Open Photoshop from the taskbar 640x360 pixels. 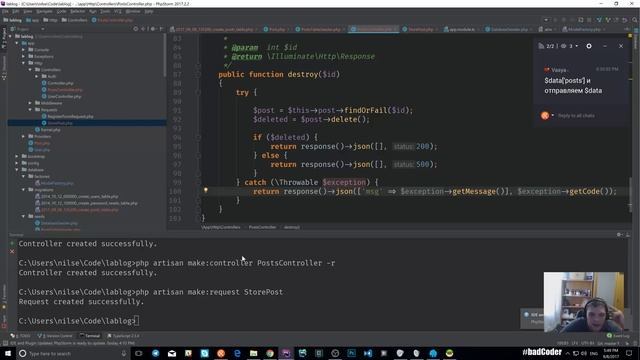[x=351, y=353]
